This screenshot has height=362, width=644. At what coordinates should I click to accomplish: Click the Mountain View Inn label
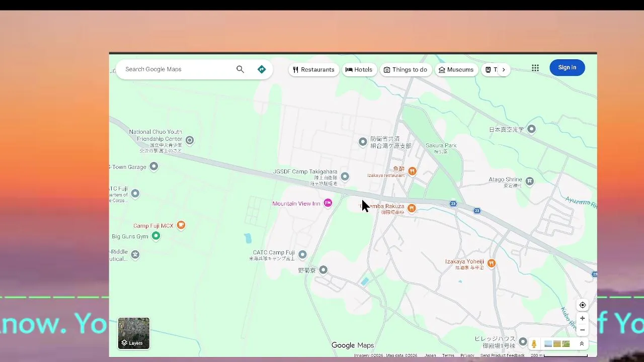click(x=296, y=204)
